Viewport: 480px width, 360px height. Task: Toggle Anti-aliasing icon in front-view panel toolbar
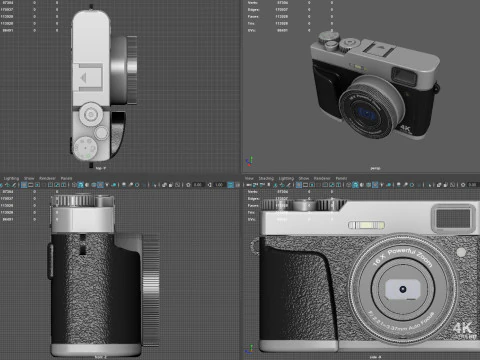(x=412, y=185)
